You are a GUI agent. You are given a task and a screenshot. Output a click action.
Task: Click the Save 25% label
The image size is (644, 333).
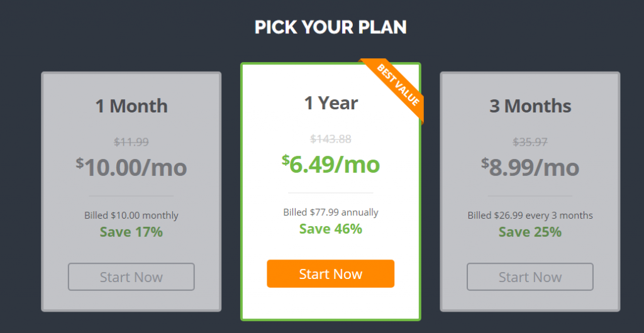click(530, 232)
